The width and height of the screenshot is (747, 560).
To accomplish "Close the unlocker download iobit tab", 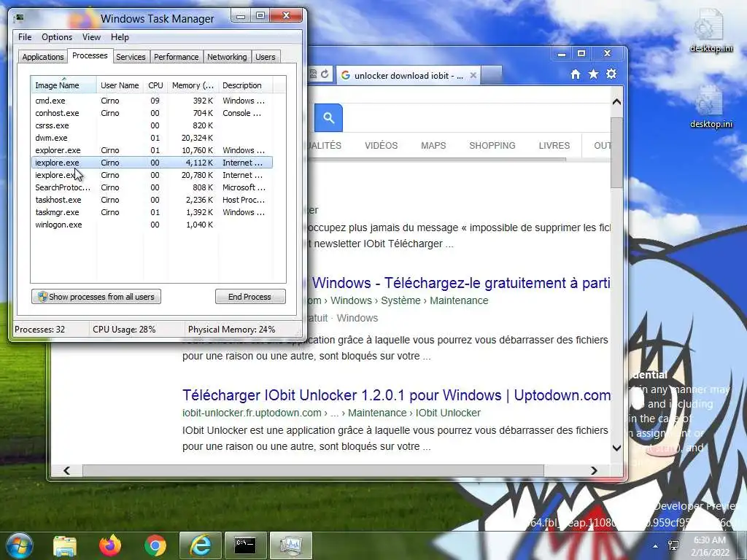I will (x=473, y=75).
